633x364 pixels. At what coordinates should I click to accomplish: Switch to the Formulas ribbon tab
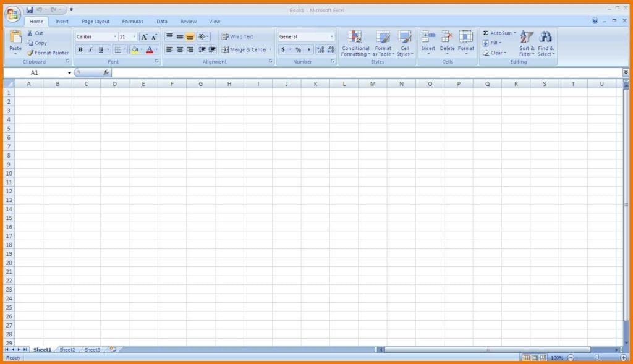click(132, 20)
